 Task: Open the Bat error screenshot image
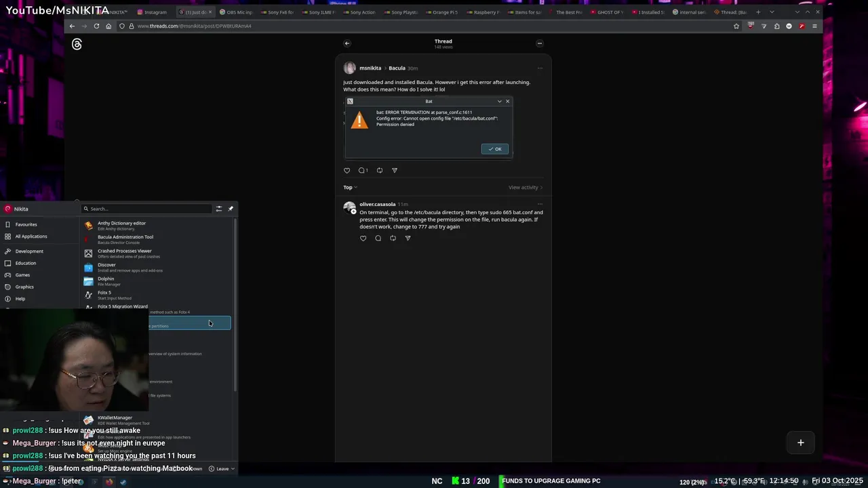pos(429,127)
